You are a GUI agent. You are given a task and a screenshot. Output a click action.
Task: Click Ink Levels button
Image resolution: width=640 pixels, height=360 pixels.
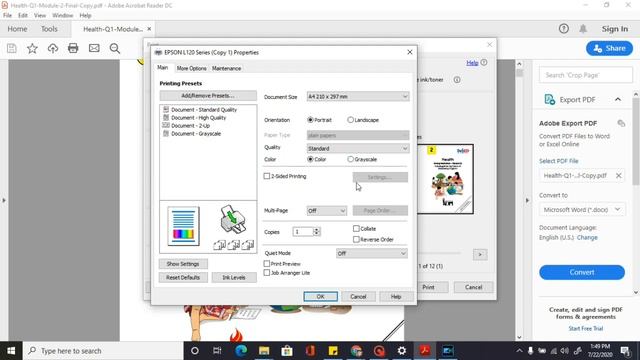point(234,278)
